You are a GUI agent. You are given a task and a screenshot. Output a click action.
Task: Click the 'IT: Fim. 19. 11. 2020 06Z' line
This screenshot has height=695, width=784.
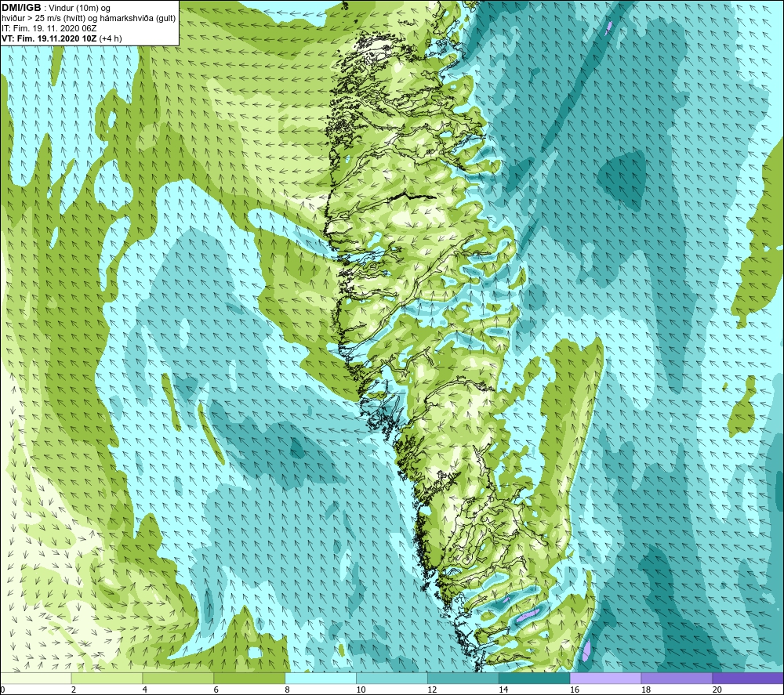pos(49,28)
